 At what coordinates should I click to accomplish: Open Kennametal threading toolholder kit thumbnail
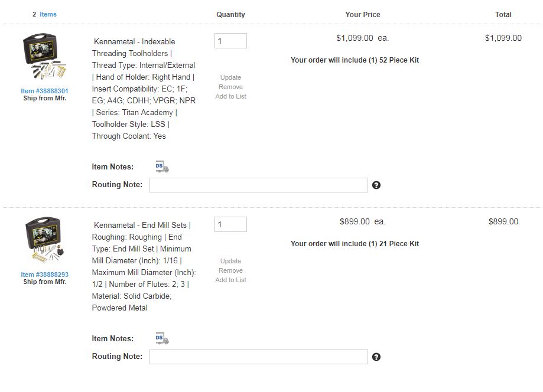click(44, 58)
